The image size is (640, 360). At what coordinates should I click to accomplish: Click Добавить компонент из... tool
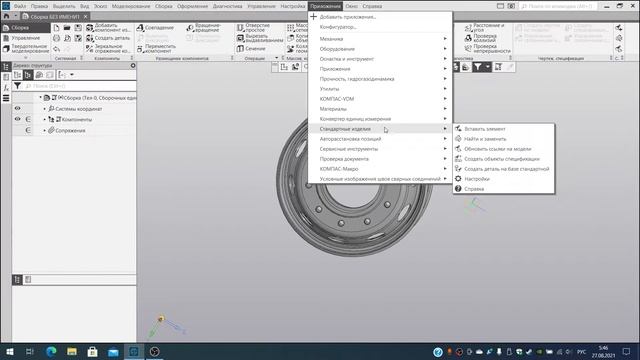(x=108, y=28)
